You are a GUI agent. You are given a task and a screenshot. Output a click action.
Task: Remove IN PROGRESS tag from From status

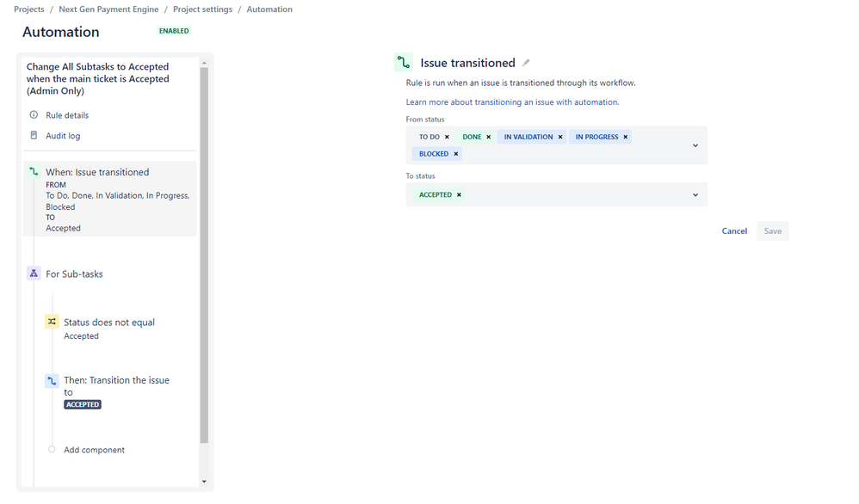click(x=626, y=137)
